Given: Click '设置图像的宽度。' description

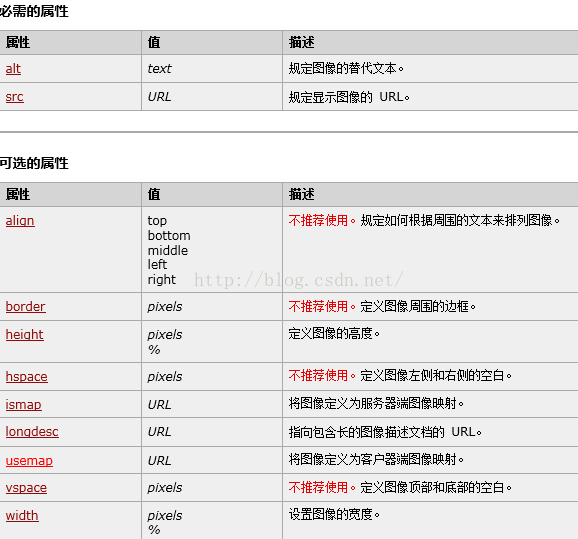Looking at the screenshot, I should [334, 514].
